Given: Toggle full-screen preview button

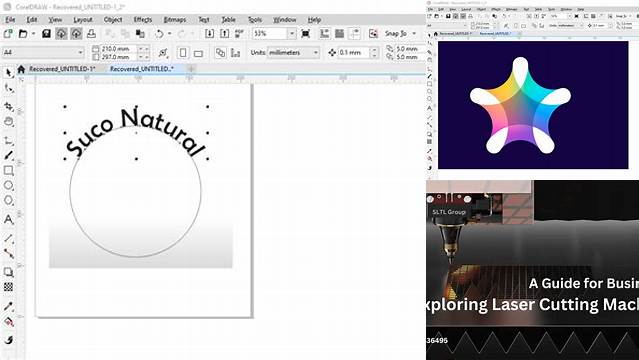Looking at the screenshot, I should point(306,34).
